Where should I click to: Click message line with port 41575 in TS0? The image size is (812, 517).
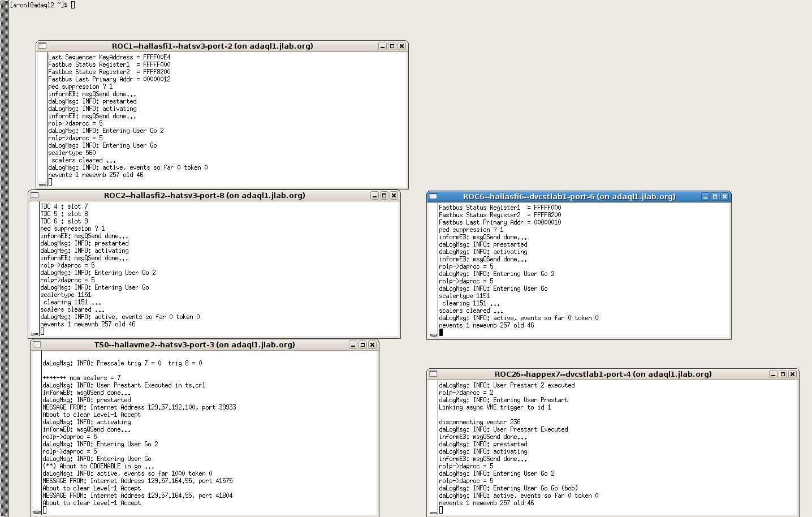click(x=137, y=481)
